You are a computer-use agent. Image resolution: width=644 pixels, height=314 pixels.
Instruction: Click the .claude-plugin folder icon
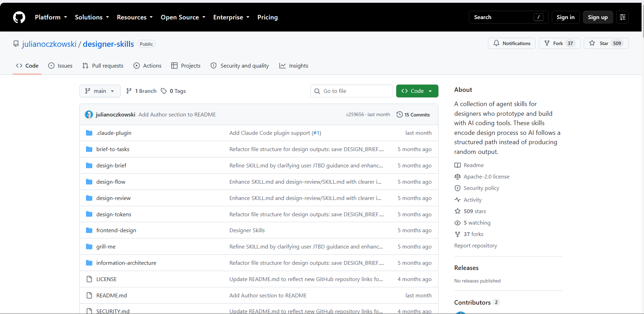(x=89, y=133)
